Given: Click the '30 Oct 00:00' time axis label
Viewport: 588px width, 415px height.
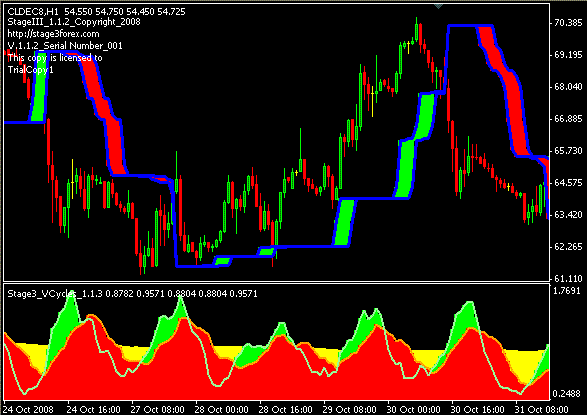Looking at the screenshot, I should point(414,409).
